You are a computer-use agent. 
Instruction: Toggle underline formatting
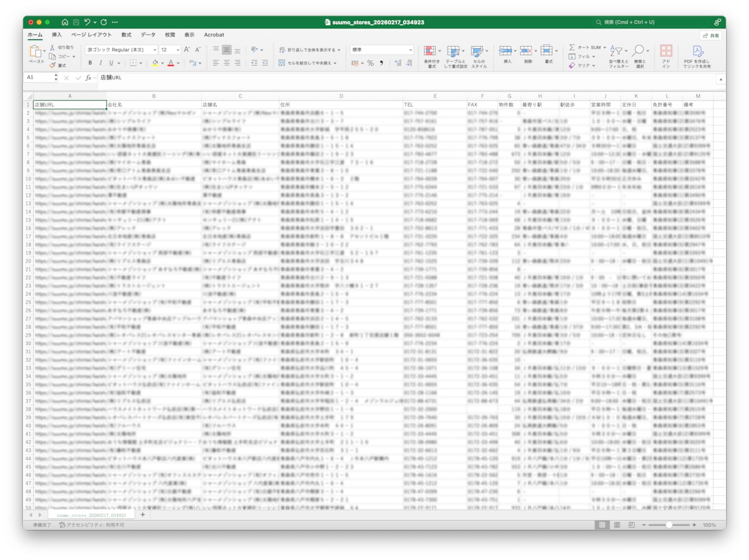click(111, 63)
